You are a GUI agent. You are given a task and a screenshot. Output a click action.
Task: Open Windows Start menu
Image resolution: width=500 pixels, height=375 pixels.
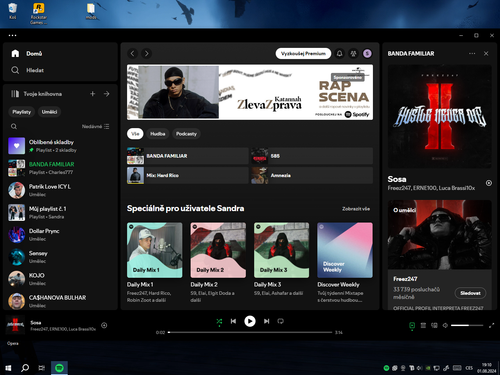coord(8,368)
